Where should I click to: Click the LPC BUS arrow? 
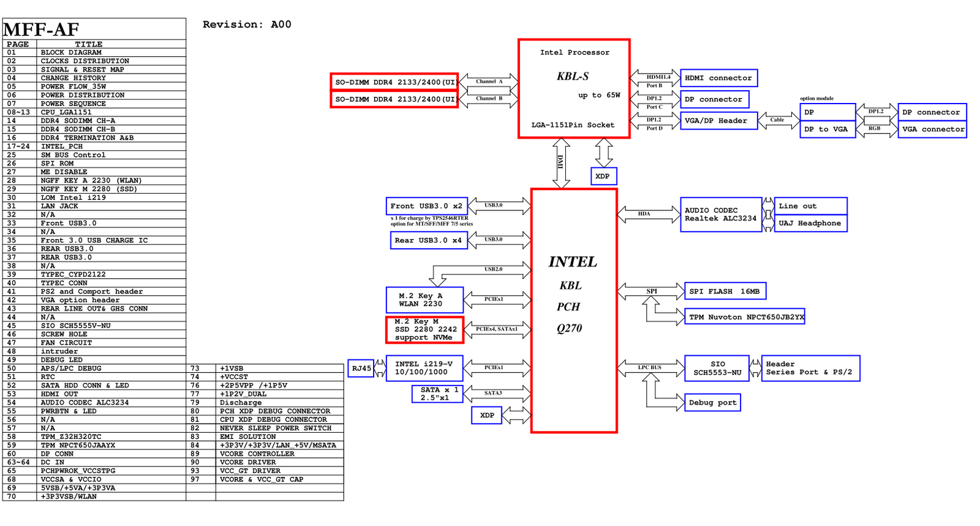tap(651, 368)
